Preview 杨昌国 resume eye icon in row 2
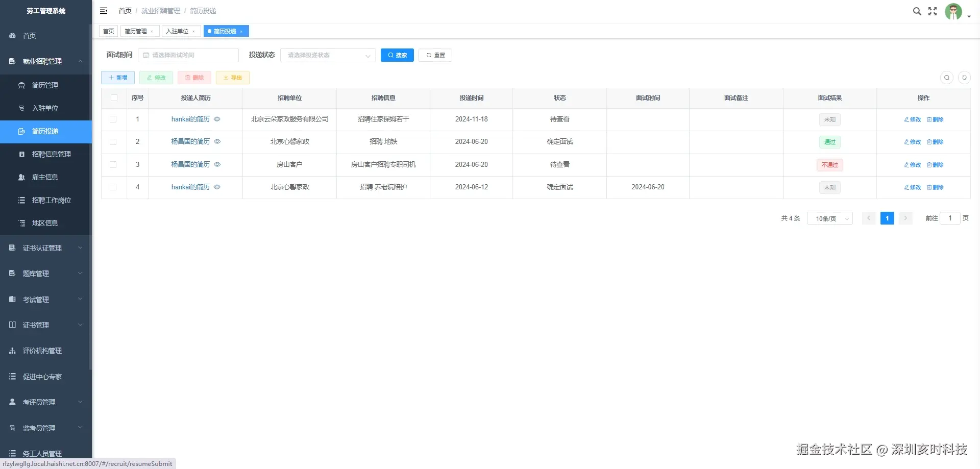The image size is (980, 469). click(217, 141)
